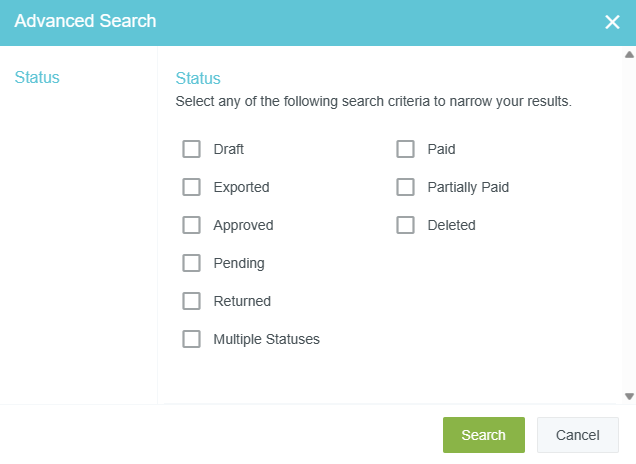Close the Advanced Search dialog
Viewport: 636px width, 464px height.
(613, 22)
